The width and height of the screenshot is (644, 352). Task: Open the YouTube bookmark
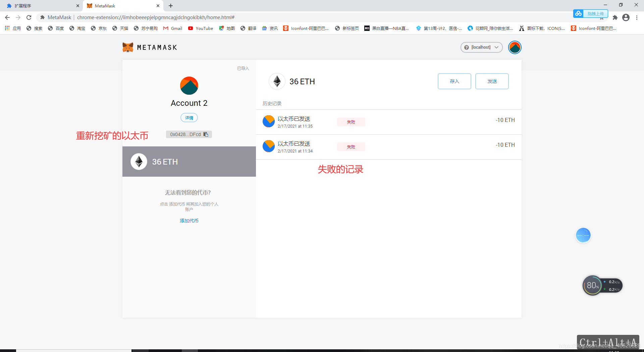point(201,29)
